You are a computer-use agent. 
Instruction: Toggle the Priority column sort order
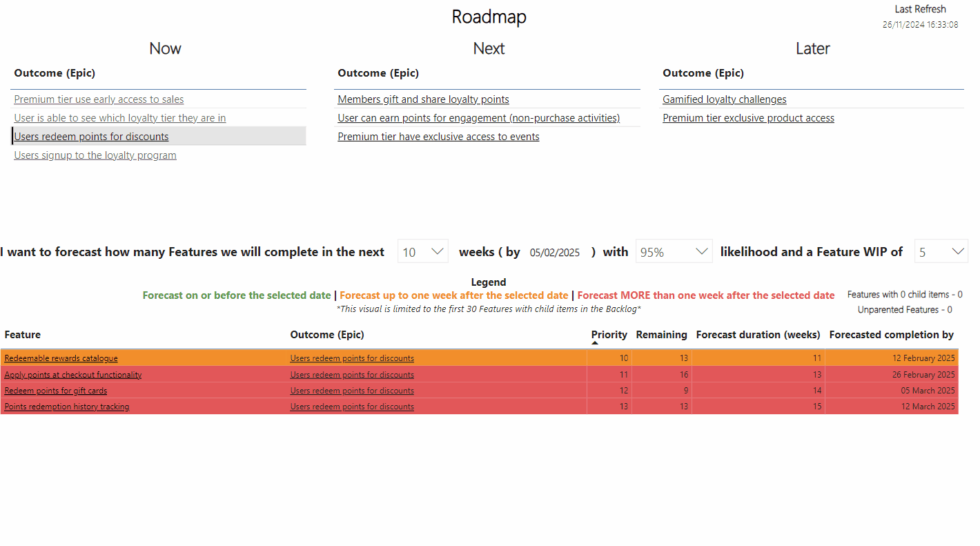[609, 334]
